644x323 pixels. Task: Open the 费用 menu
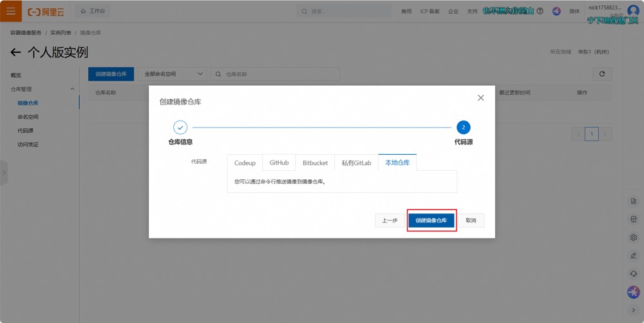pyautogui.click(x=406, y=12)
